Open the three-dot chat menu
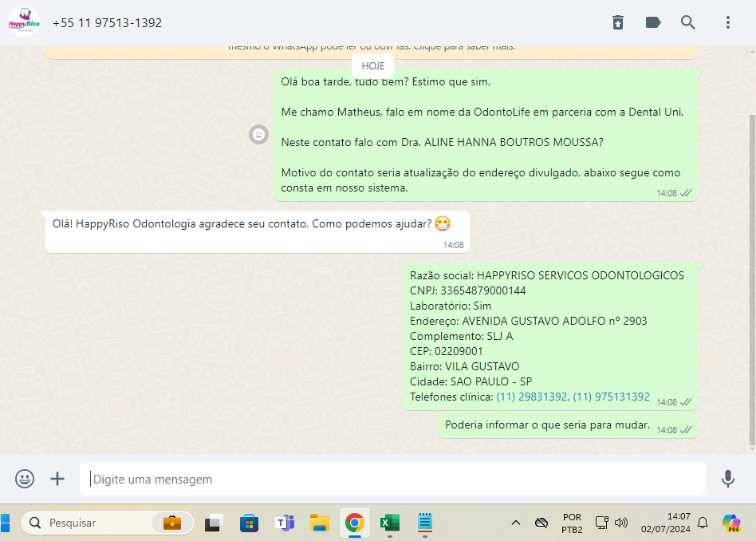The width and height of the screenshot is (756, 541). click(x=728, y=22)
